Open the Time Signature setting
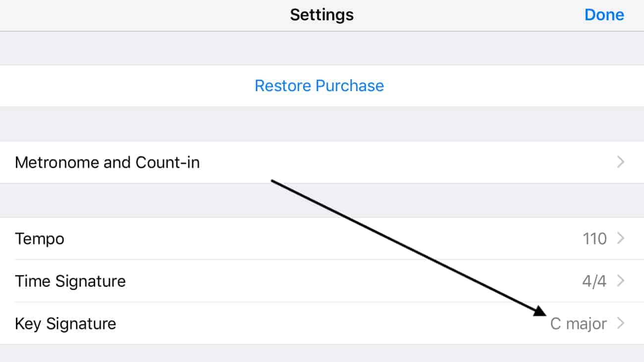Screen dimensions: 644x362 coord(70,281)
